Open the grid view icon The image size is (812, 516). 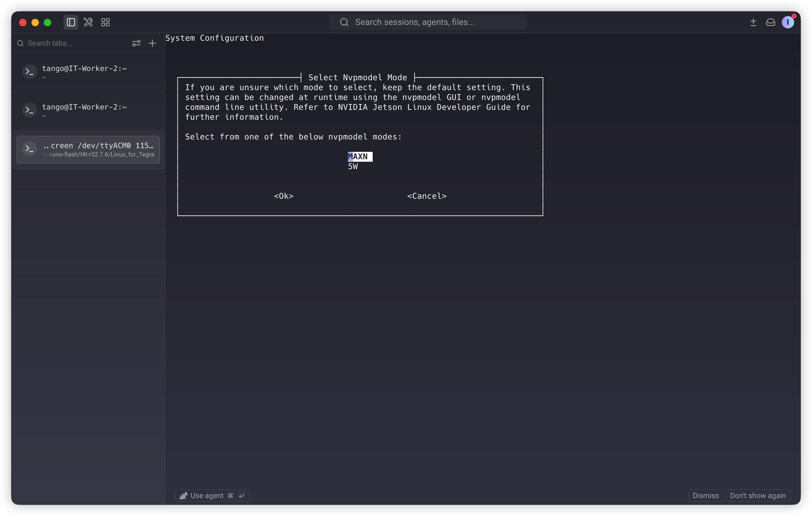pyautogui.click(x=106, y=22)
